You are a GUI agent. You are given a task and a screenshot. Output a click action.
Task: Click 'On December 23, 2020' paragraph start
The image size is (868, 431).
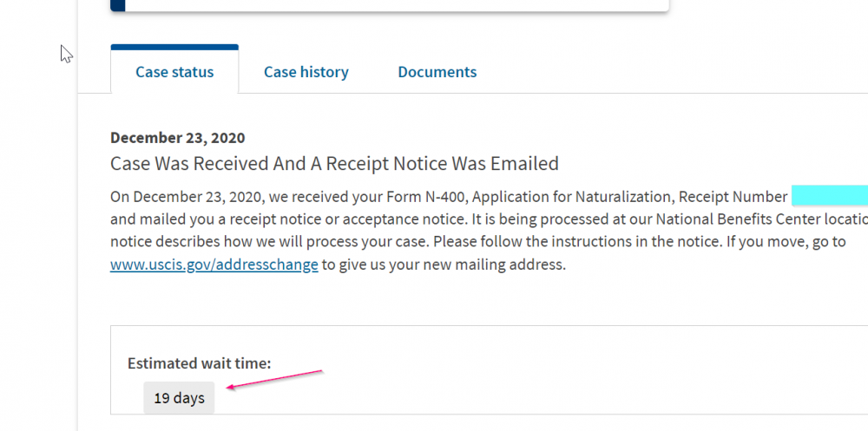[184, 197]
